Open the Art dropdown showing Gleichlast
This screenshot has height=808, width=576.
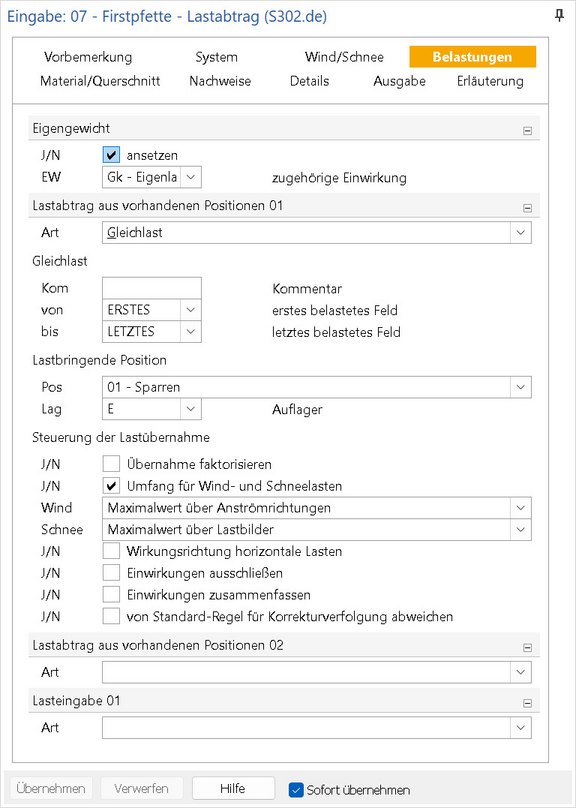click(x=317, y=232)
